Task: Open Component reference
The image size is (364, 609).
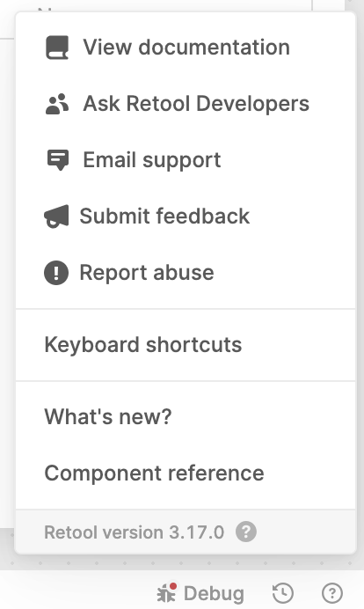Action: pyautogui.click(x=186, y=473)
